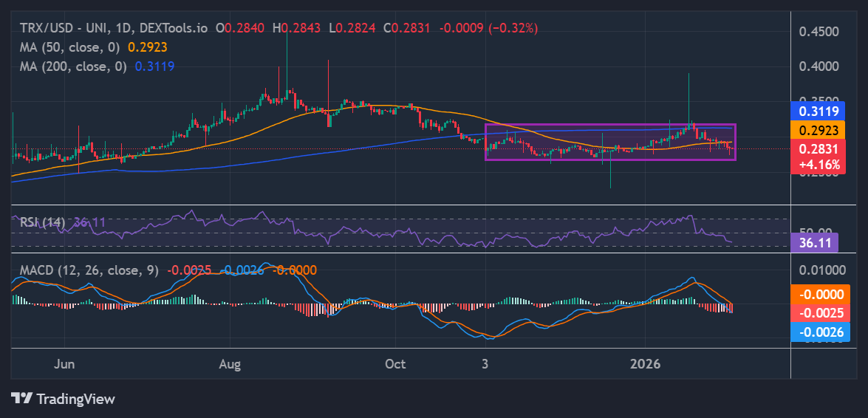Click the Aug label on time axis
The width and height of the screenshot is (868, 418).
[230, 364]
